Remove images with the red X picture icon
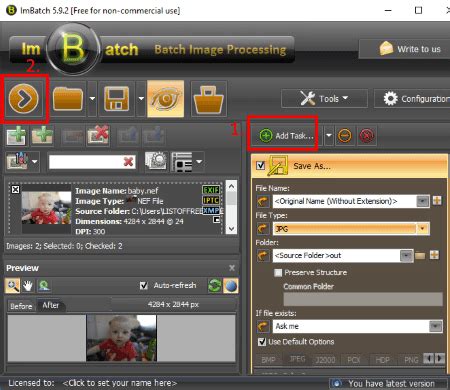Image resolution: width=450 pixels, height=390 pixels. (98, 136)
